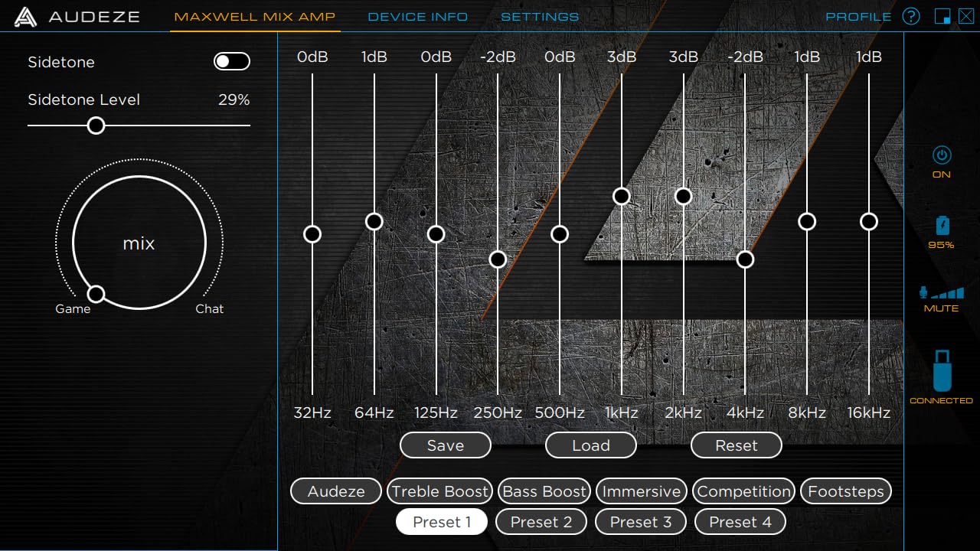Image resolution: width=980 pixels, height=551 pixels.
Task: Click the restore window icon
Action: tap(942, 16)
